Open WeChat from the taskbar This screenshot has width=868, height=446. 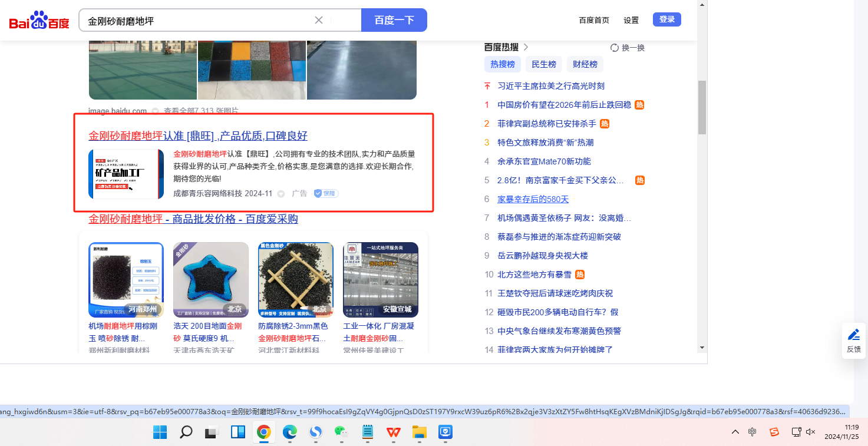point(341,432)
